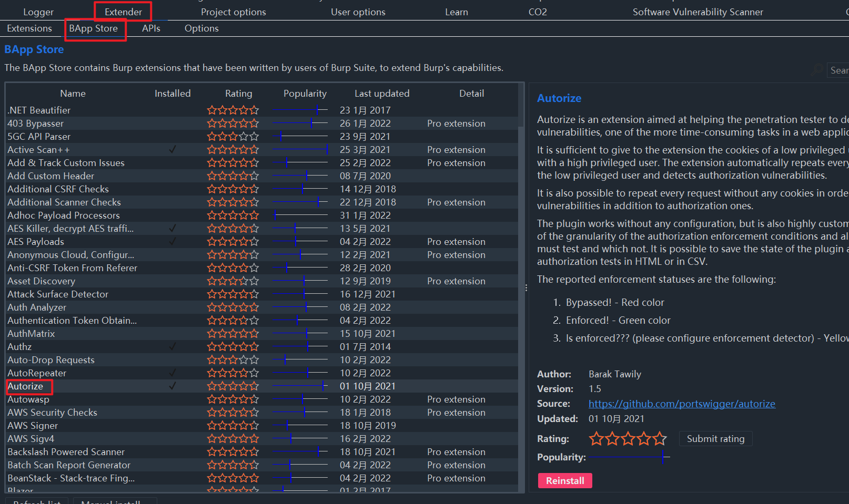Viewport: 849px width, 504px height.
Task: Click the installed checkmark for AES Payloads
Action: [172, 241]
